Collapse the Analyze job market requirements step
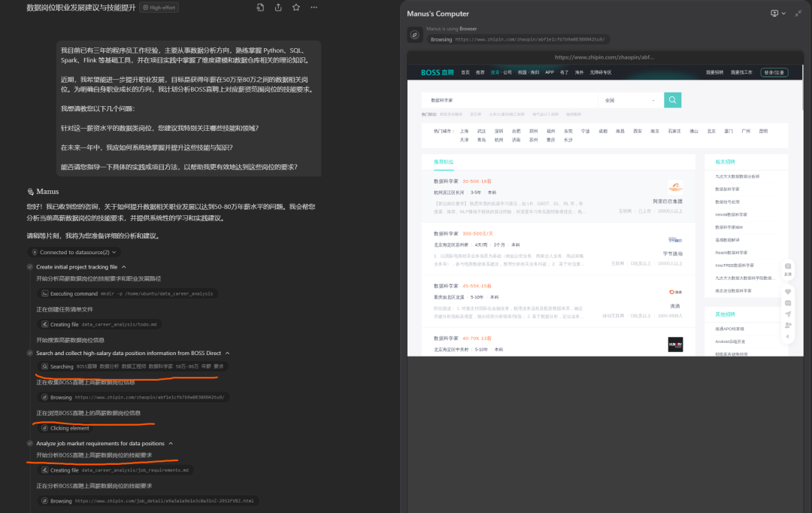The height and width of the screenshot is (513, 812). 171,444
